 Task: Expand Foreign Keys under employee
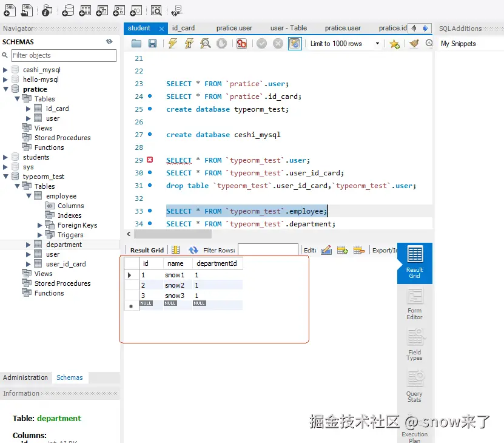[x=40, y=225]
